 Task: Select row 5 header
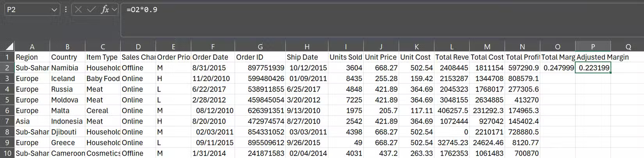coord(7,100)
